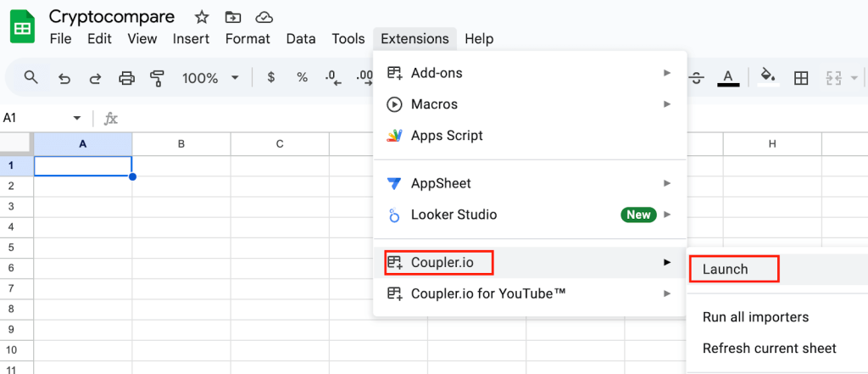The width and height of the screenshot is (868, 374).
Task: Open Apps Script from Extensions
Action: (530, 135)
